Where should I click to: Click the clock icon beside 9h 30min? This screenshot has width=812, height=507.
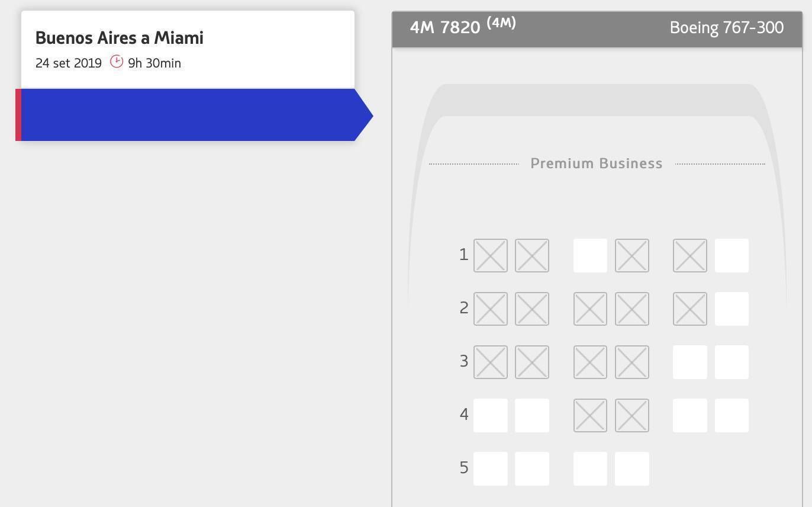click(x=117, y=62)
